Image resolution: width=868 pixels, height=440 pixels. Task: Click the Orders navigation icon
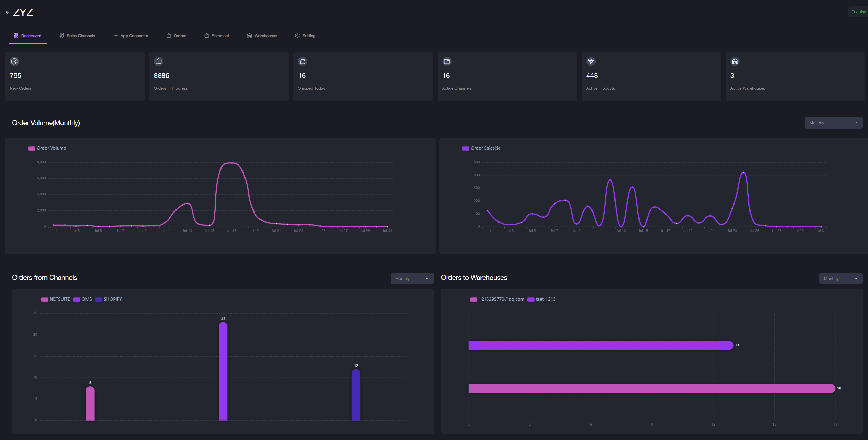pos(168,35)
